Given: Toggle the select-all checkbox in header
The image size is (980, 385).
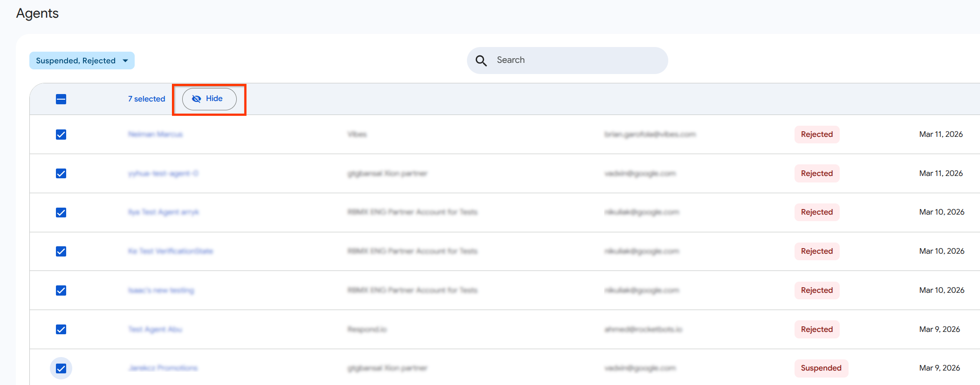Looking at the screenshot, I should point(61,99).
